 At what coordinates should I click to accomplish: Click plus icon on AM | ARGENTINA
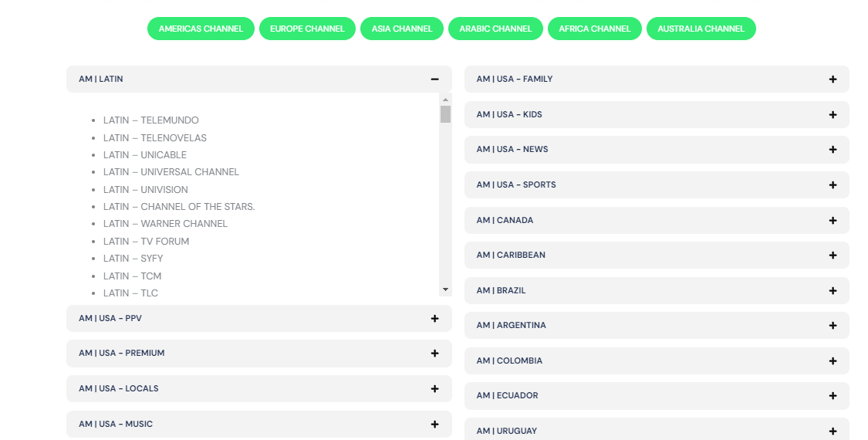click(833, 326)
